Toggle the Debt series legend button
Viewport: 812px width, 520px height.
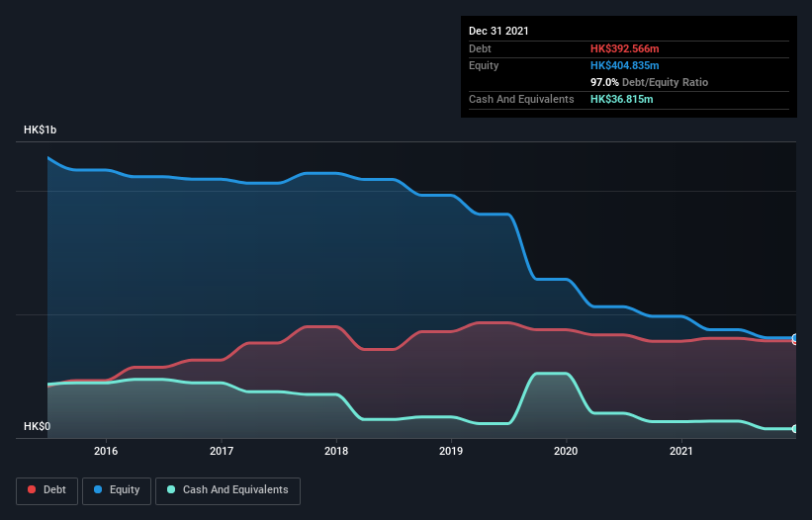pos(46,490)
